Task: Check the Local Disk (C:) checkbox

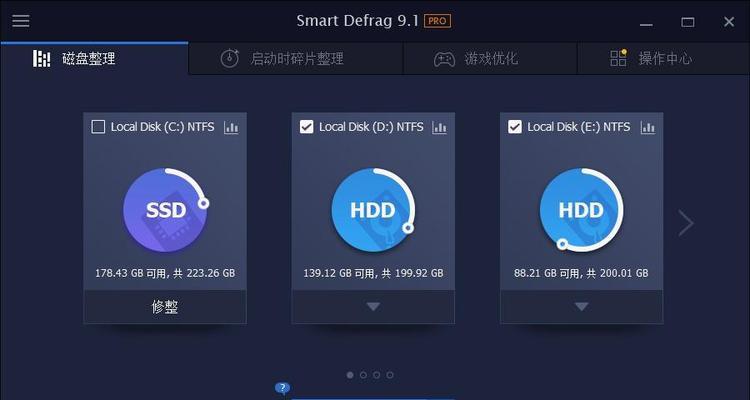Action: 98,127
